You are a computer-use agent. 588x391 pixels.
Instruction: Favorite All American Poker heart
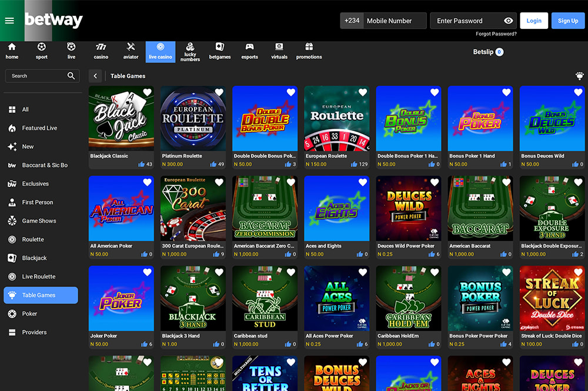[x=147, y=182]
